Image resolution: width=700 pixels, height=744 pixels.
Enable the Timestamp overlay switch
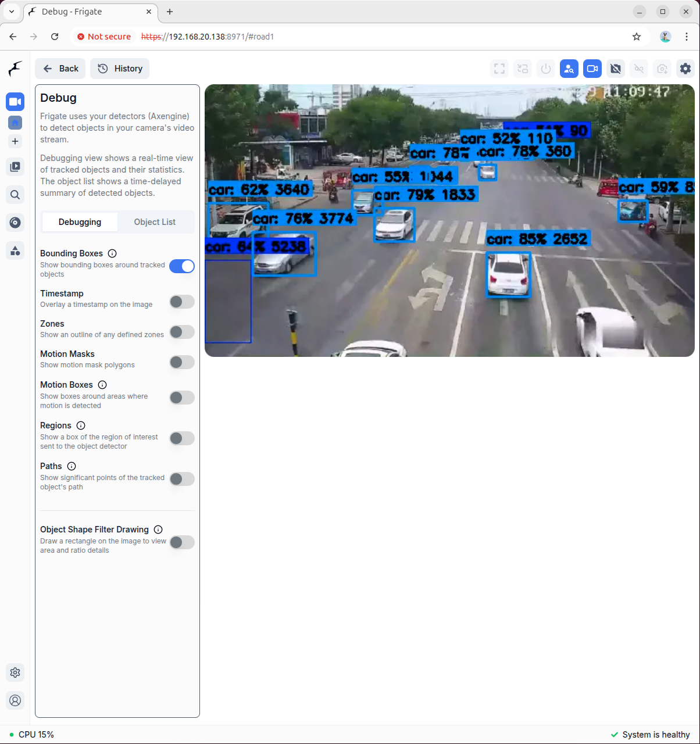pos(182,302)
